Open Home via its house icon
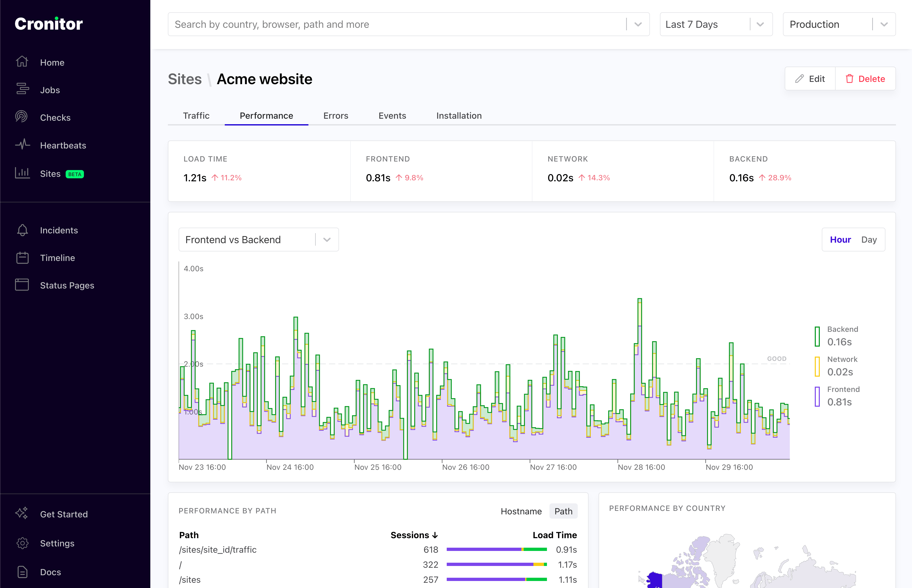The width and height of the screenshot is (912, 588). pos(22,62)
